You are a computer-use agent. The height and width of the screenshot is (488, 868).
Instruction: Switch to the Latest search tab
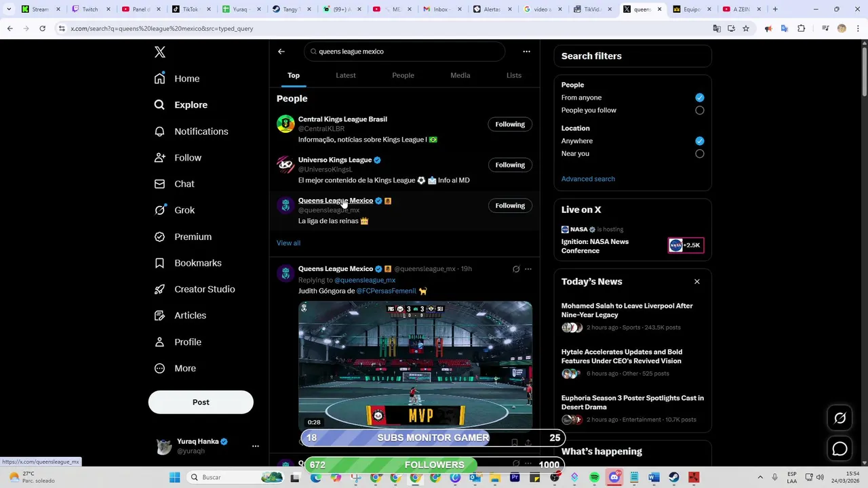coord(346,75)
